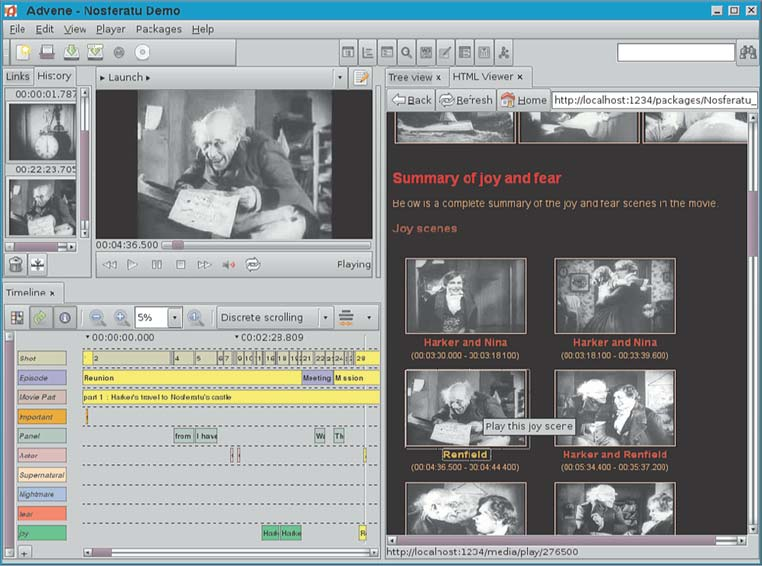Click the timeline horizontal scrollbar
The image size is (762, 566).
pos(231,552)
